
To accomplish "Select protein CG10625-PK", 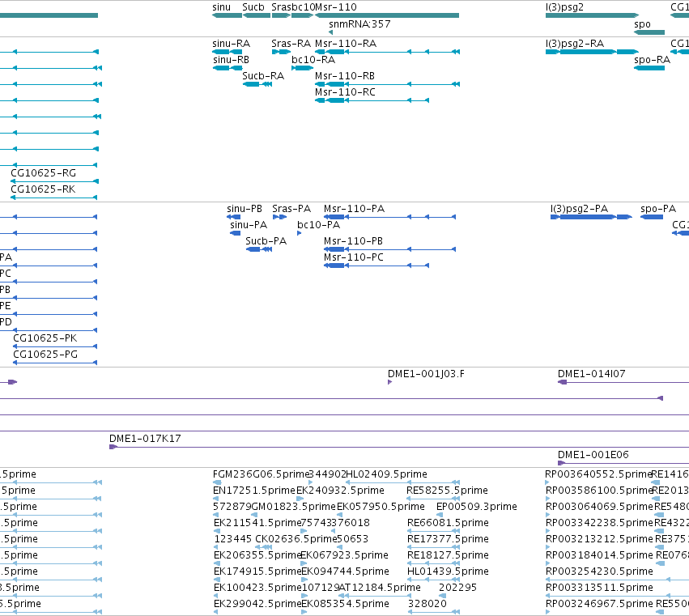I will click(45, 338).
